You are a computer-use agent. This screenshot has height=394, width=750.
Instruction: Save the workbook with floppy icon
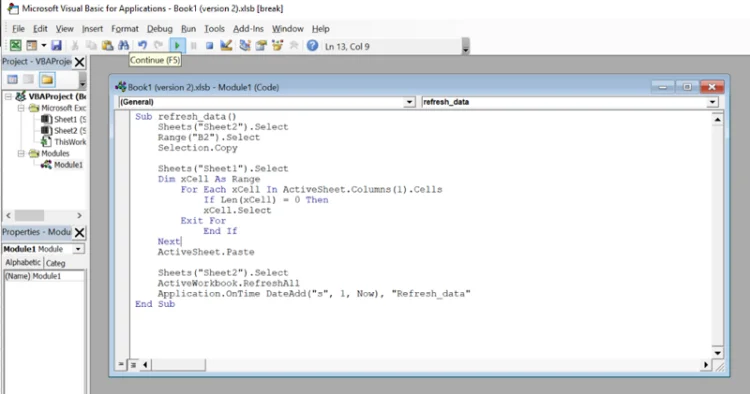(x=56, y=45)
